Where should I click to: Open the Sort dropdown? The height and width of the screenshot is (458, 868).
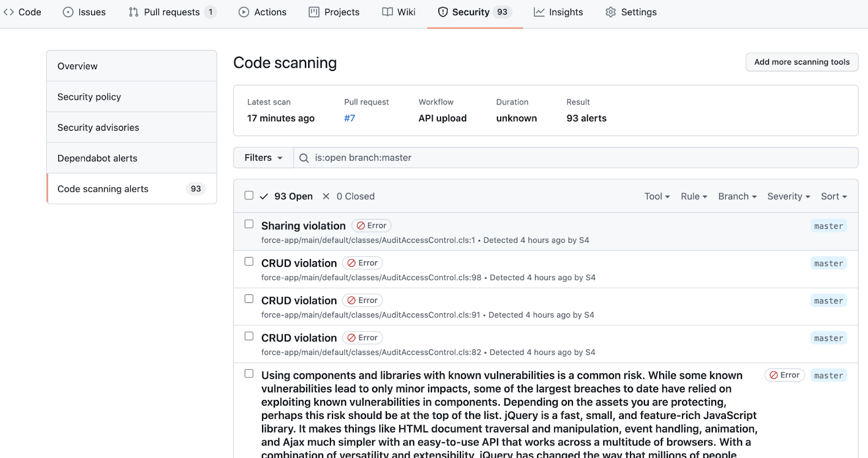pyautogui.click(x=834, y=196)
